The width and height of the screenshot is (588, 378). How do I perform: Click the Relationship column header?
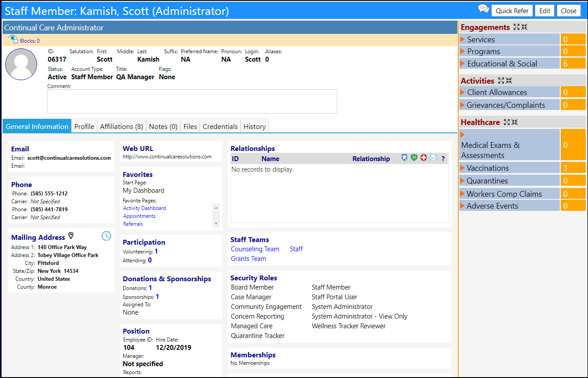371,159
